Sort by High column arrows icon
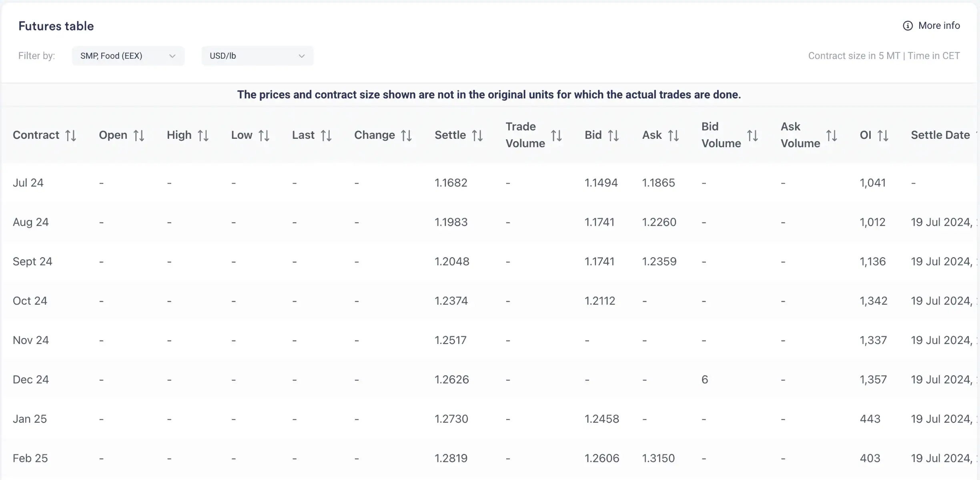Image resolution: width=980 pixels, height=480 pixels. 203,136
